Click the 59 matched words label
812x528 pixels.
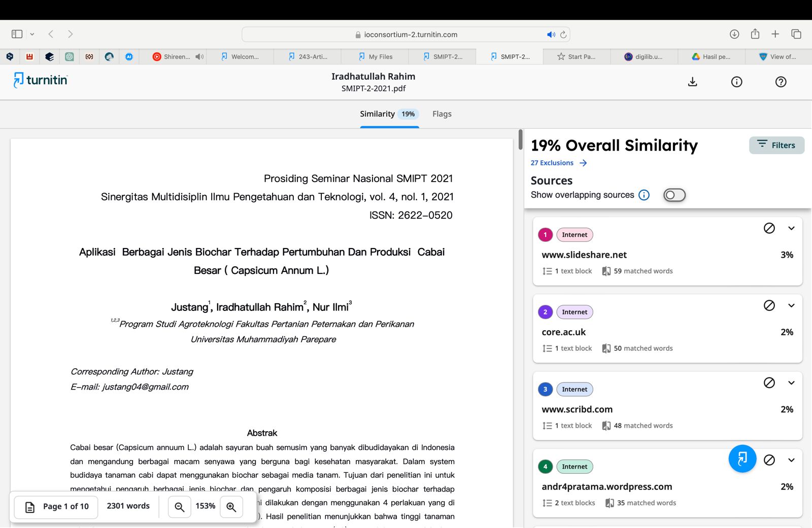[643, 271]
